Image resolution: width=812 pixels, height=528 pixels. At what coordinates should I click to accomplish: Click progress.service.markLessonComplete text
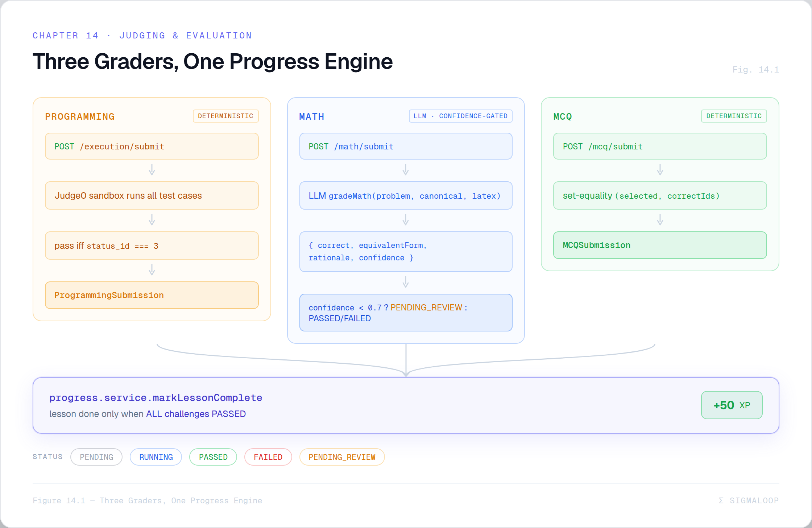click(156, 398)
